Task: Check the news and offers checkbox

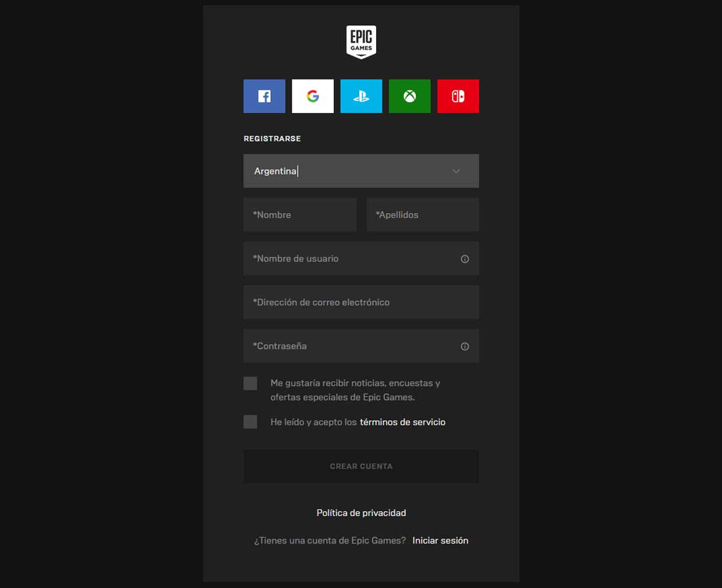Action: pos(250,383)
